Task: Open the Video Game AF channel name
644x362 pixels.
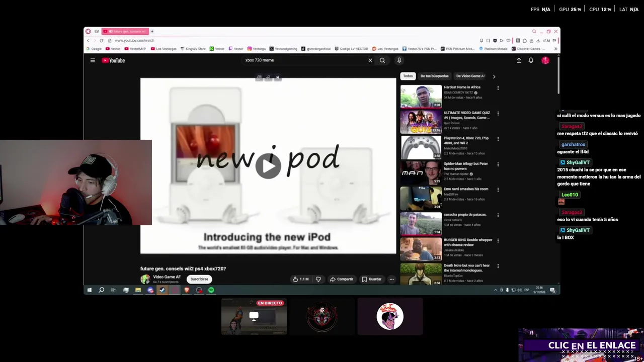Action: pyautogui.click(x=167, y=277)
